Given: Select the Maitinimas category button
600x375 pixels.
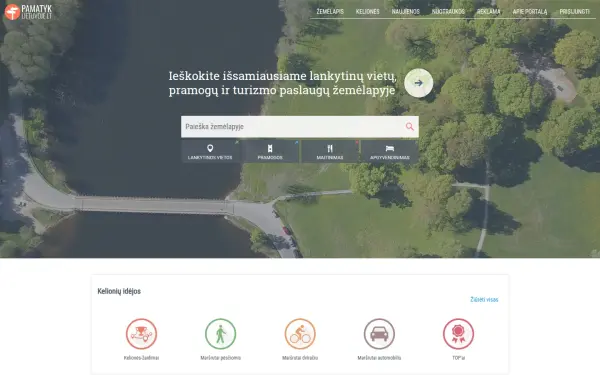Looking at the screenshot, I should point(330,151).
